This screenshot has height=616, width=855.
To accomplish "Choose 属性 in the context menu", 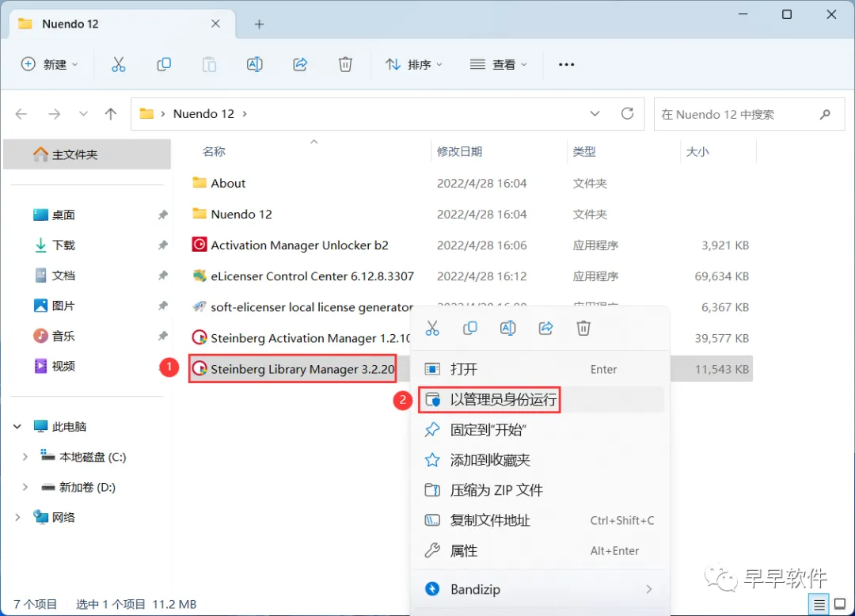I will pyautogui.click(x=539, y=550).
